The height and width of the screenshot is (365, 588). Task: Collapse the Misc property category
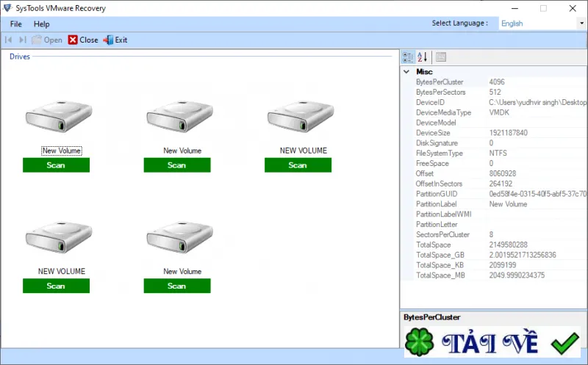406,71
